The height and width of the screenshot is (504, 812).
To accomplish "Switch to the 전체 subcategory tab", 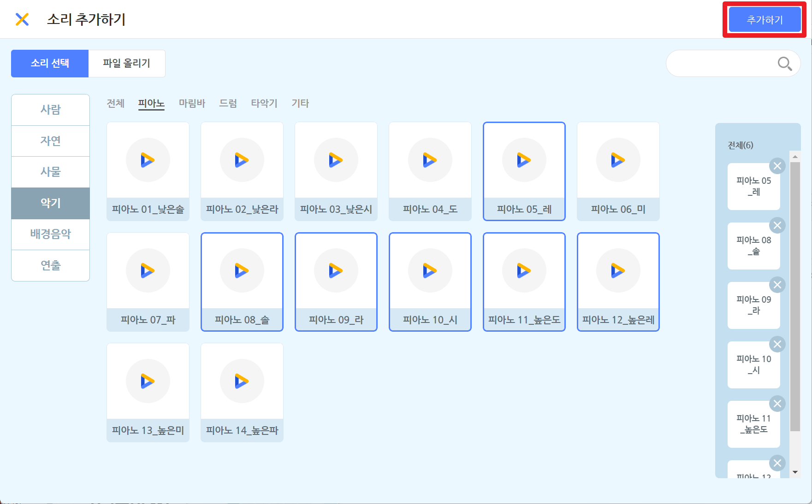I will click(x=116, y=103).
